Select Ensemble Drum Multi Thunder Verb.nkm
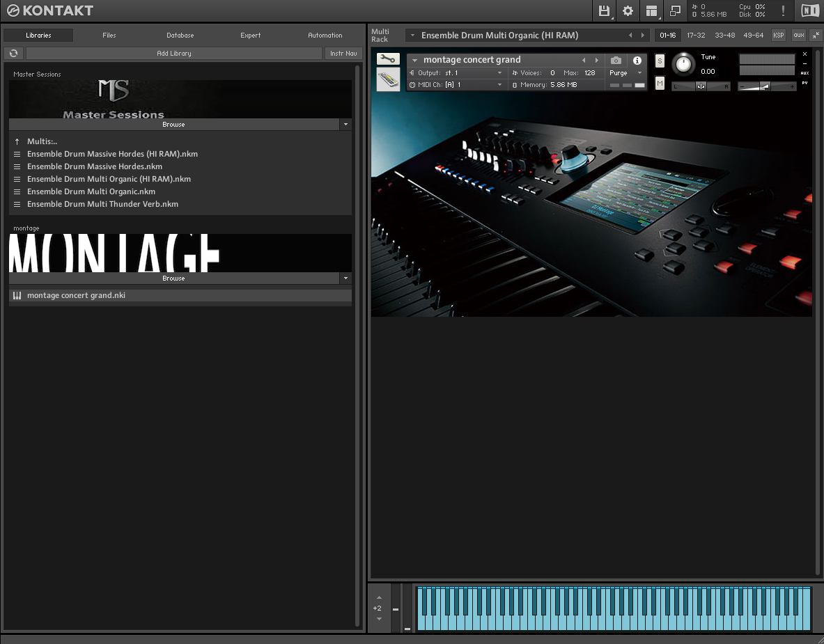This screenshot has width=824, height=644. tap(180, 204)
